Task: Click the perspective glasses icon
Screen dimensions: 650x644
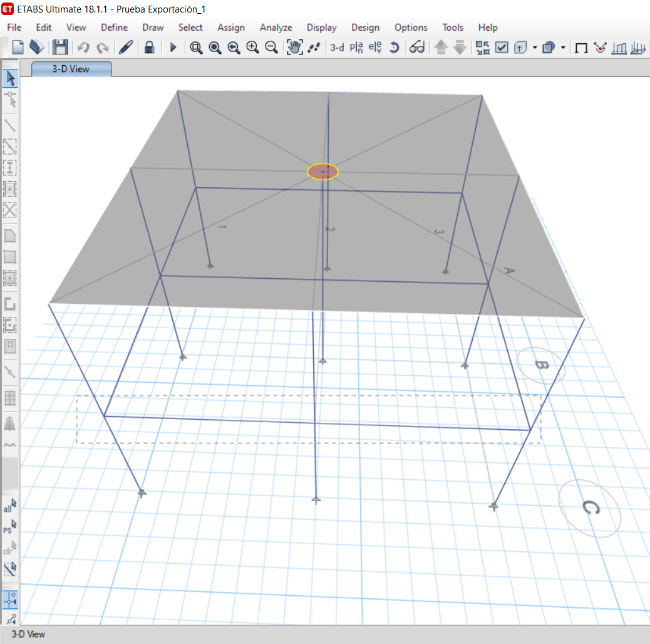Action: [417, 48]
